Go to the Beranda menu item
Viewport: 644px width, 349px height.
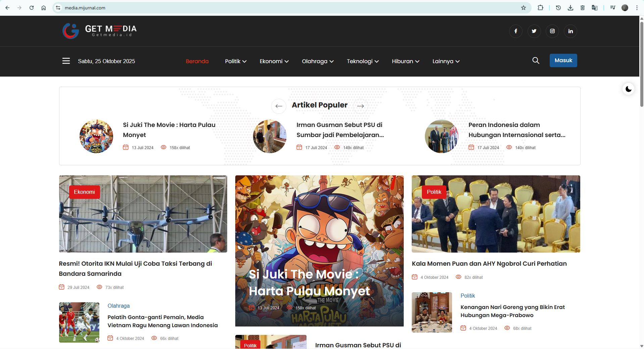pos(197,61)
